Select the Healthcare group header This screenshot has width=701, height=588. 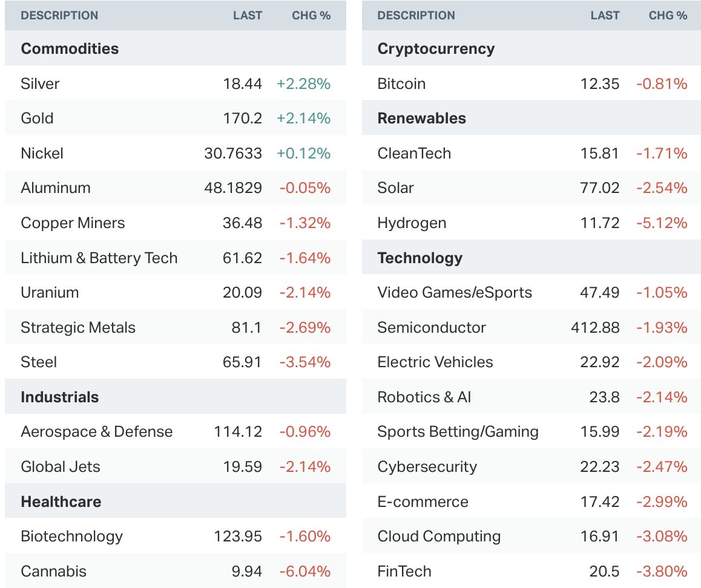click(61, 502)
